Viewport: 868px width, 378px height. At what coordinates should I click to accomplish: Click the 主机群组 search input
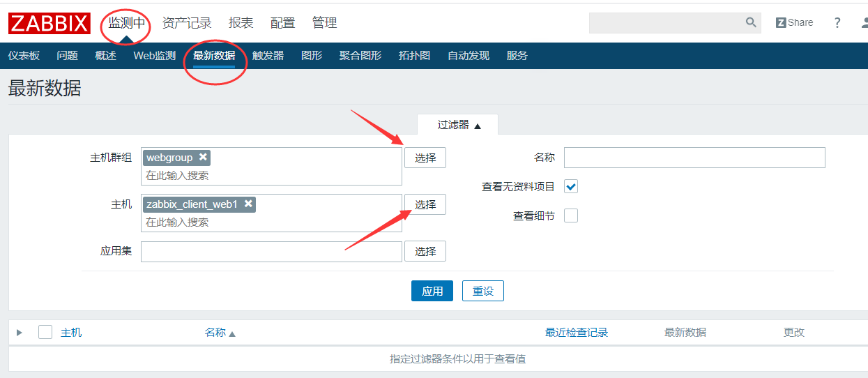tap(271, 175)
